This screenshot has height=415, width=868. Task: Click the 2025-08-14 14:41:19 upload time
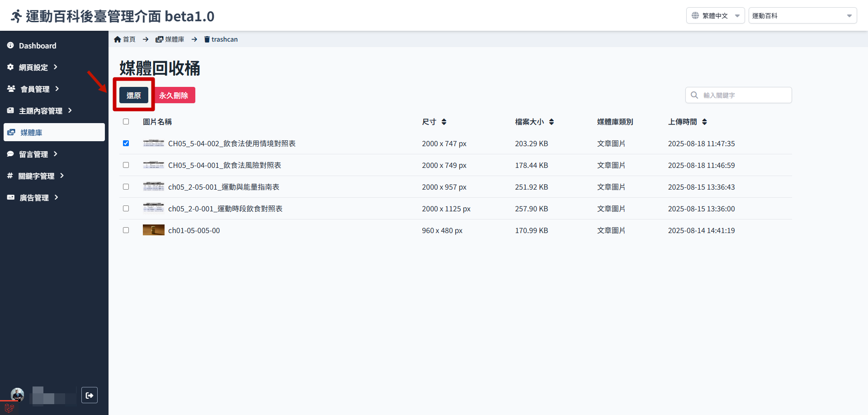(702, 230)
